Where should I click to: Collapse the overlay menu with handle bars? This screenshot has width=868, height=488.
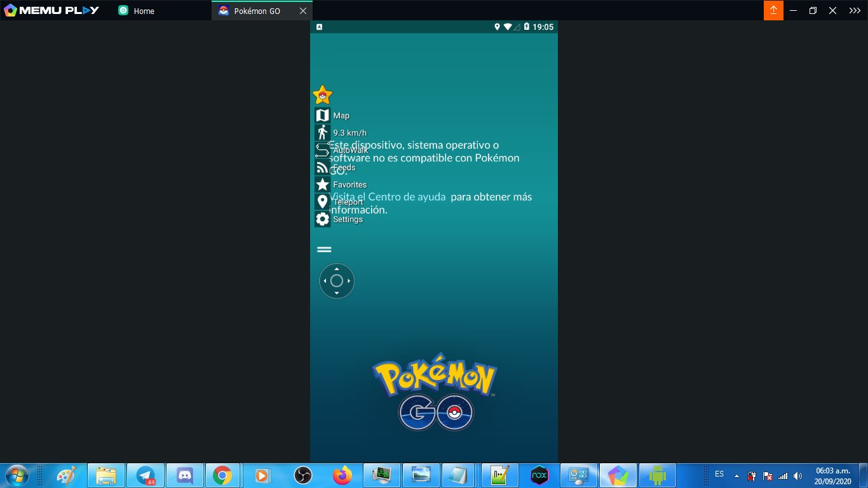click(324, 250)
